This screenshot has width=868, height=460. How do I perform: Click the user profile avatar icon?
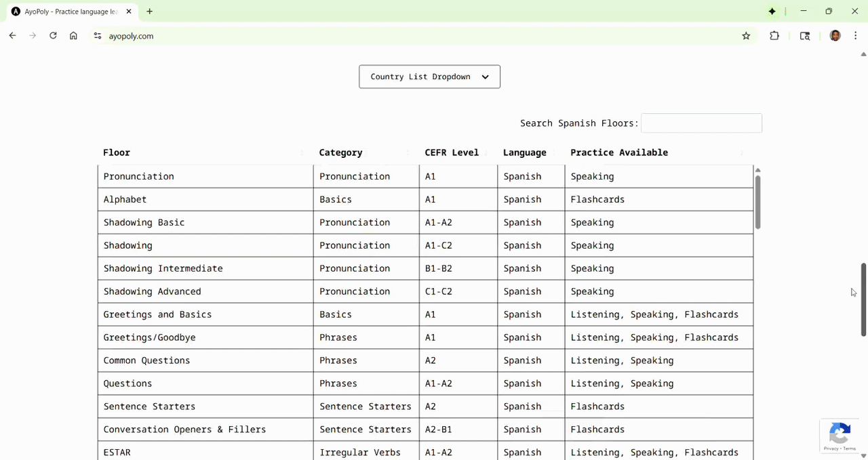tap(835, 36)
